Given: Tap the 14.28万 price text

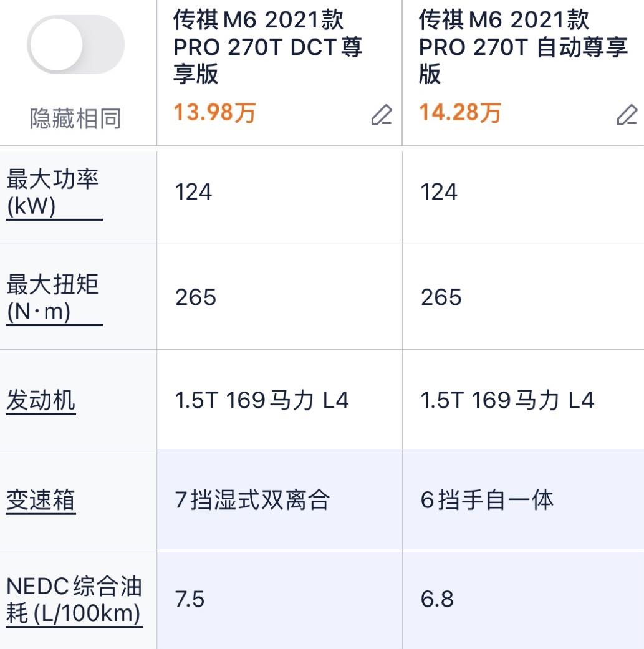Looking at the screenshot, I should (460, 113).
